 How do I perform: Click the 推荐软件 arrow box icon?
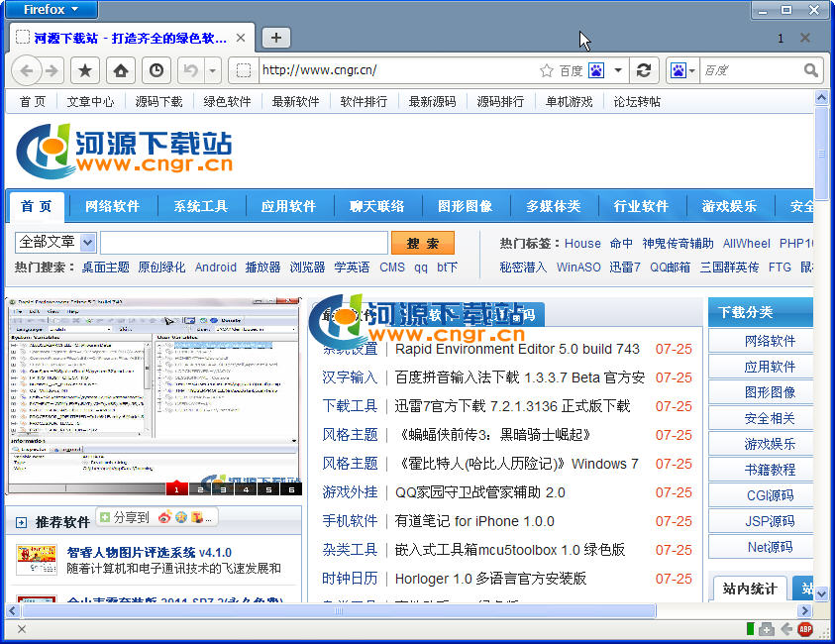coord(21,522)
